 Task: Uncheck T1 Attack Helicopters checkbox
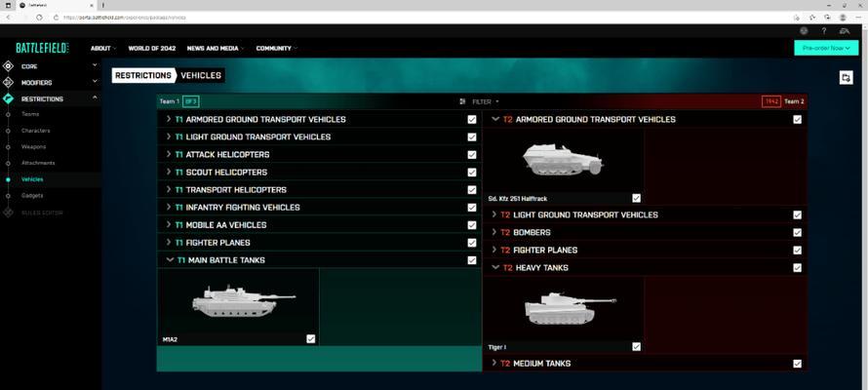[x=472, y=155]
